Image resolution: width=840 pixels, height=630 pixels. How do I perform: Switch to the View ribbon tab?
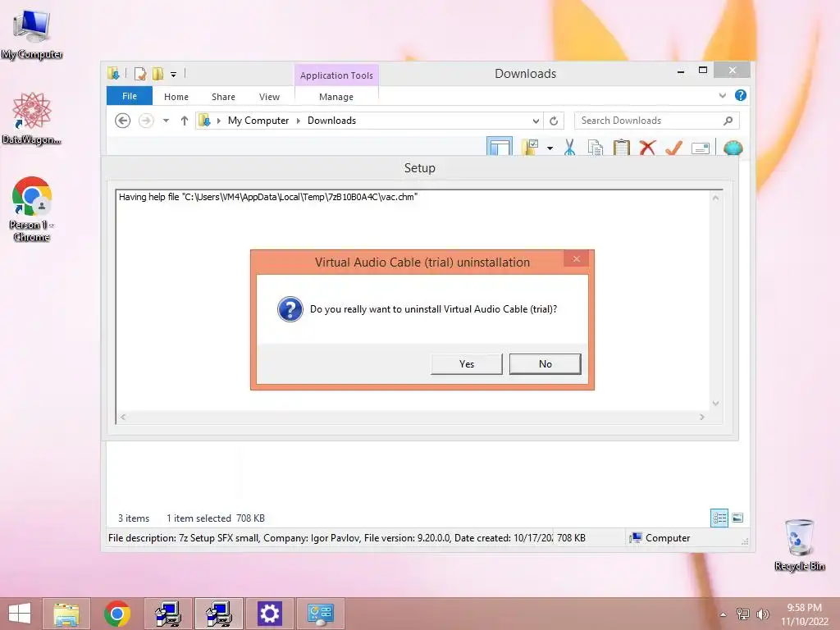(269, 97)
